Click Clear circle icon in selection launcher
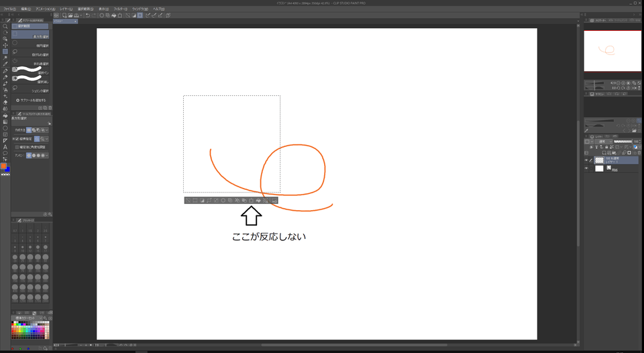 223,200
